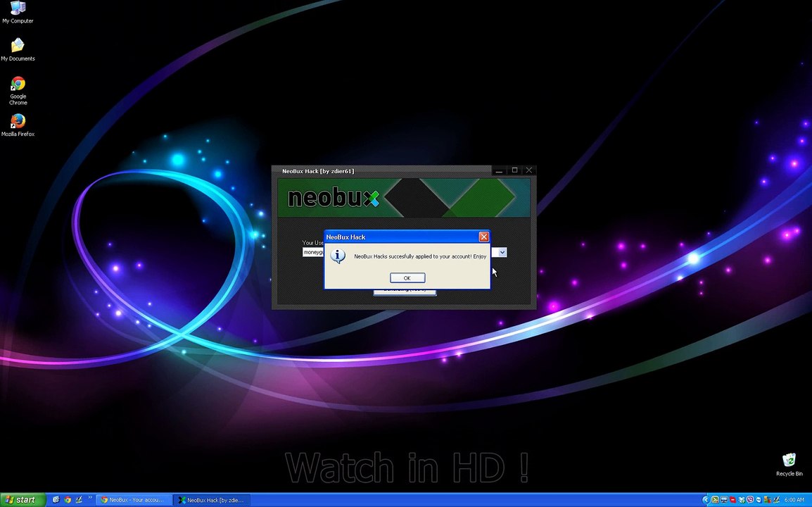Click the Viber icon in system tray
The height and width of the screenshot is (507, 812).
point(750,500)
